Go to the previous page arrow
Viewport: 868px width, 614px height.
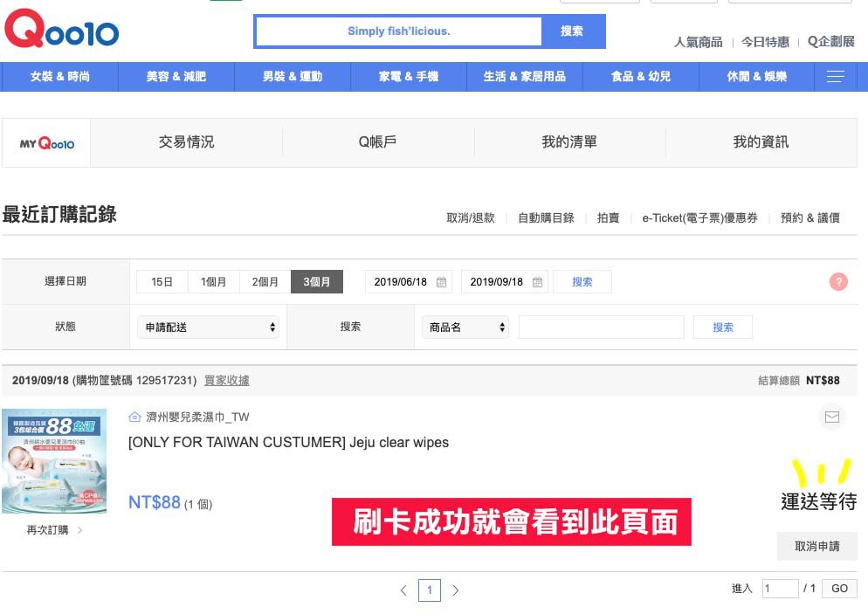(403, 590)
